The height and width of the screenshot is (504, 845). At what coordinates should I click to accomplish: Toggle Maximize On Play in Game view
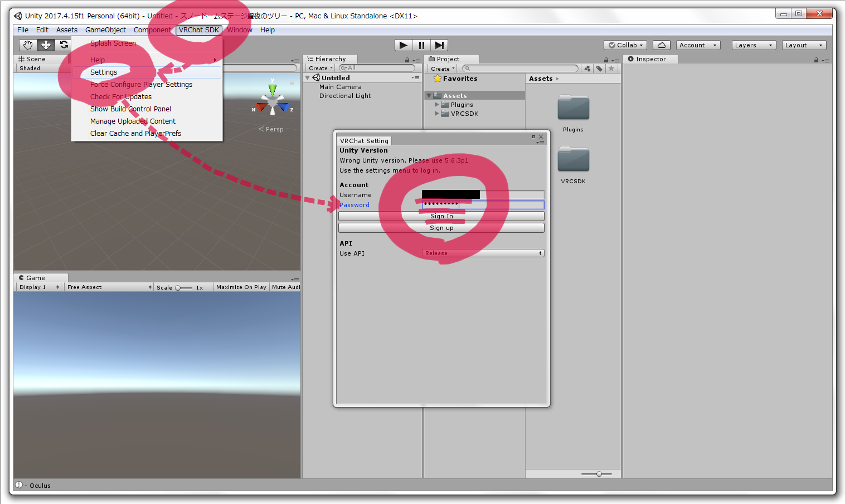(241, 287)
